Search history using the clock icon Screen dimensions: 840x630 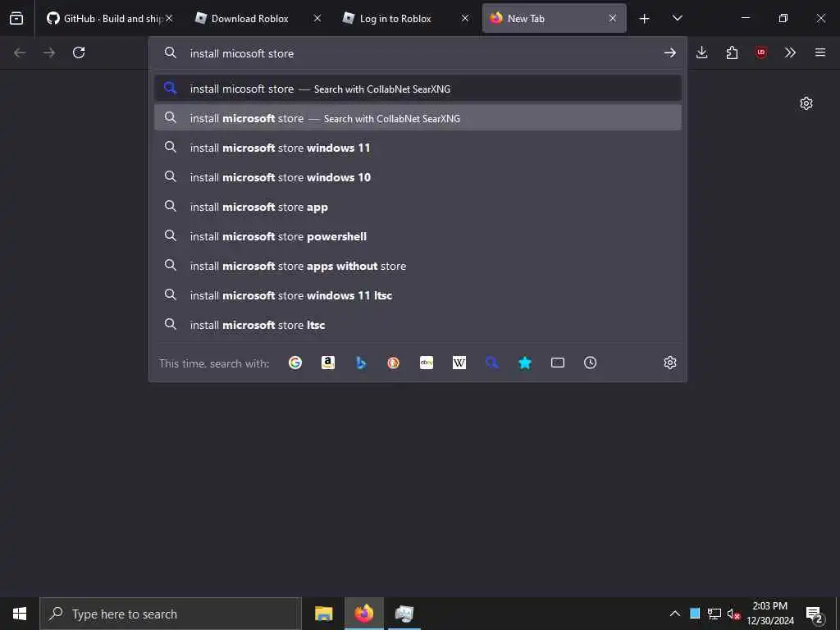coord(591,363)
